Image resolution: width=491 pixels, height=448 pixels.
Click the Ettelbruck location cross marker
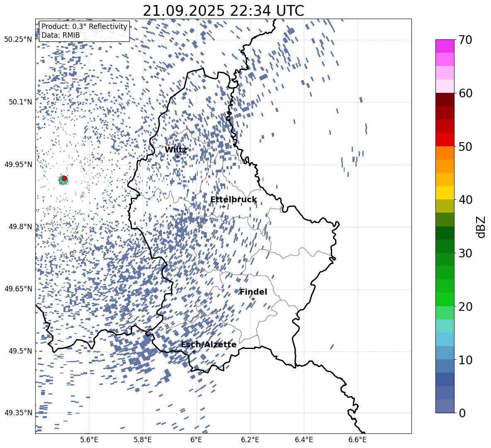click(224, 206)
